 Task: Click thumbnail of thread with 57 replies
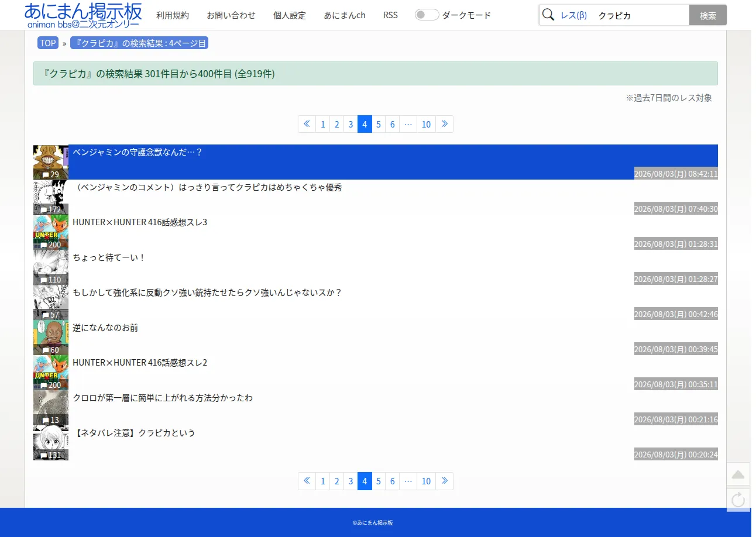coord(51,302)
